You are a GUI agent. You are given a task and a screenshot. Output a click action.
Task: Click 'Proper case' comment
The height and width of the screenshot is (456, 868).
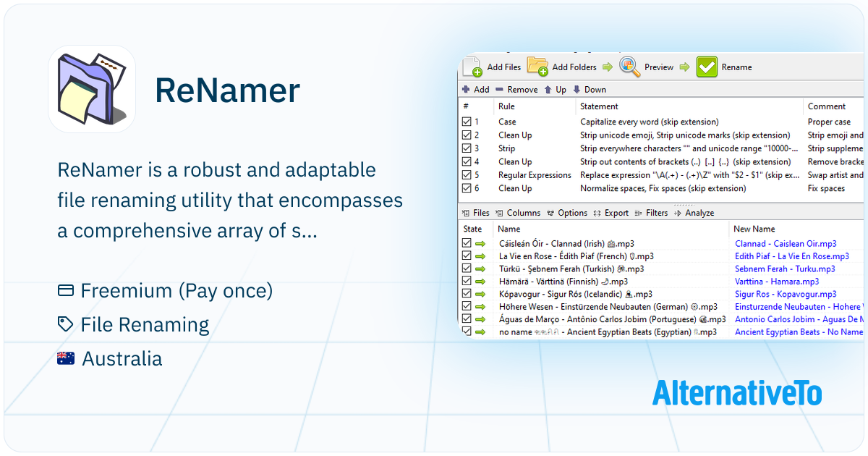pyautogui.click(x=830, y=122)
